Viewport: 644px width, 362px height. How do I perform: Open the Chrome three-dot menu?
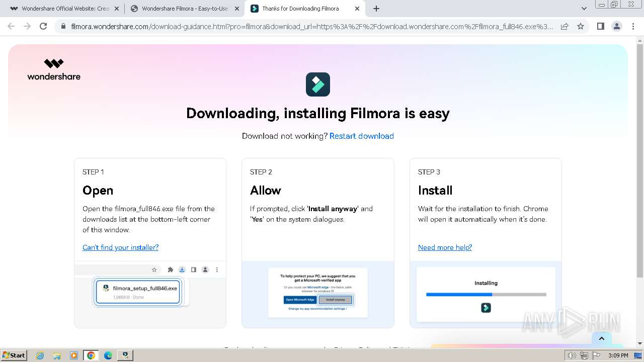click(633, 26)
